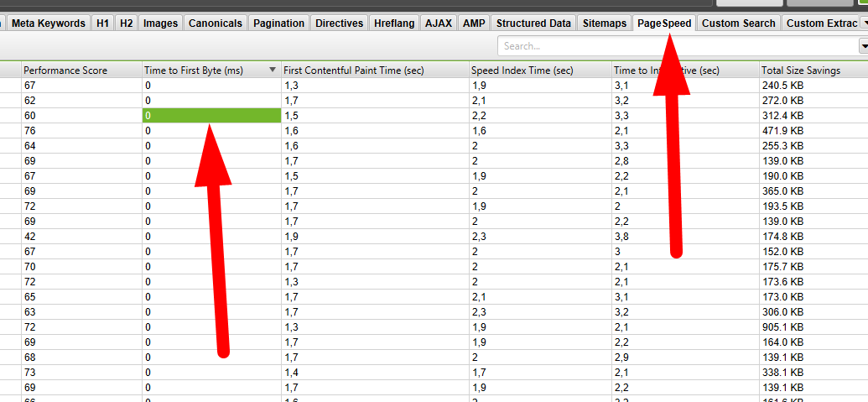The width and height of the screenshot is (868, 402).
Task: Click the First Contentful Paint value 1,4
Action: coord(375,372)
